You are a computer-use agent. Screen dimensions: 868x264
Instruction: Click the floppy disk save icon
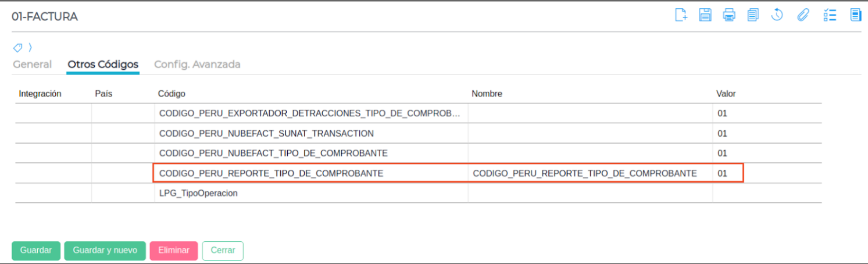705,15
